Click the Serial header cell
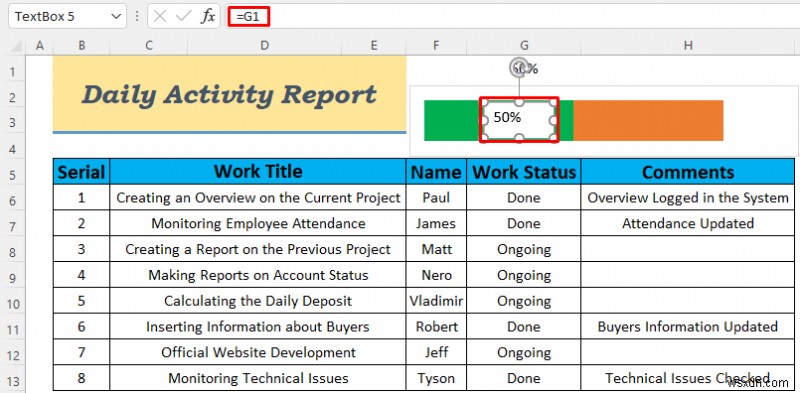Viewport: 800px width, 393px height. (x=81, y=171)
